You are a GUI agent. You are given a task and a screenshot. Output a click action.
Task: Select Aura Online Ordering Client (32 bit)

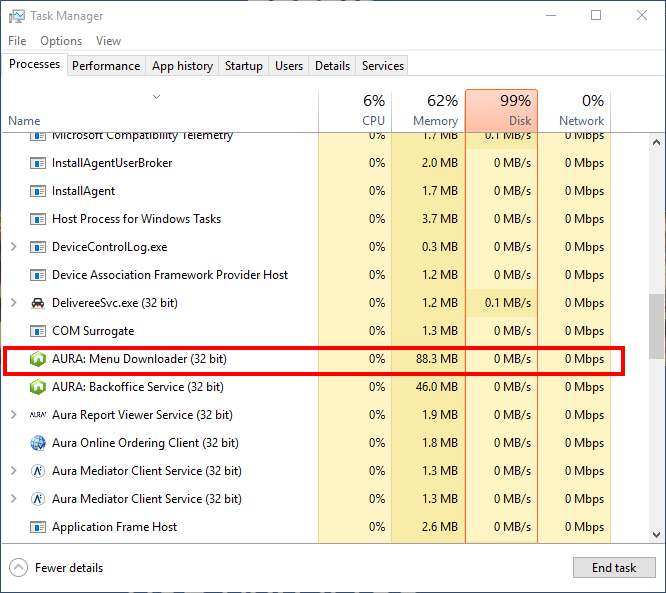(145, 443)
